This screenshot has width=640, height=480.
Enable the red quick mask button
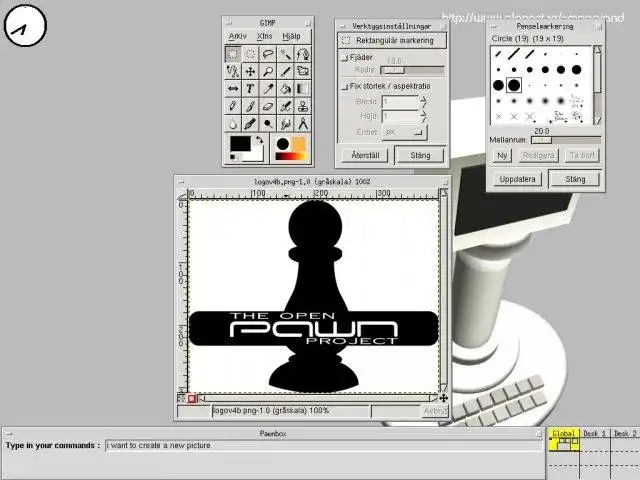[x=192, y=398]
